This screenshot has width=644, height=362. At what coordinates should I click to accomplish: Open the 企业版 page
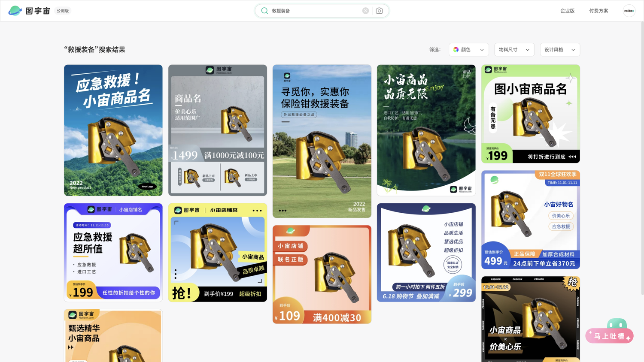click(x=567, y=11)
